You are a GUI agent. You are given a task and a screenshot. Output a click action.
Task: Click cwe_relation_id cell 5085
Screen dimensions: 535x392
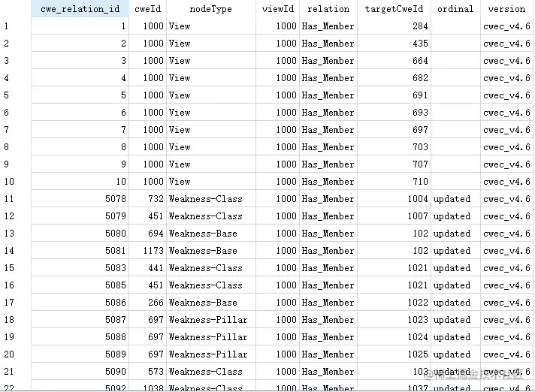[x=80, y=285]
